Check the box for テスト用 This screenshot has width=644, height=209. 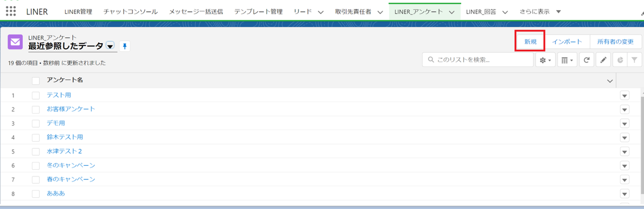click(36, 95)
